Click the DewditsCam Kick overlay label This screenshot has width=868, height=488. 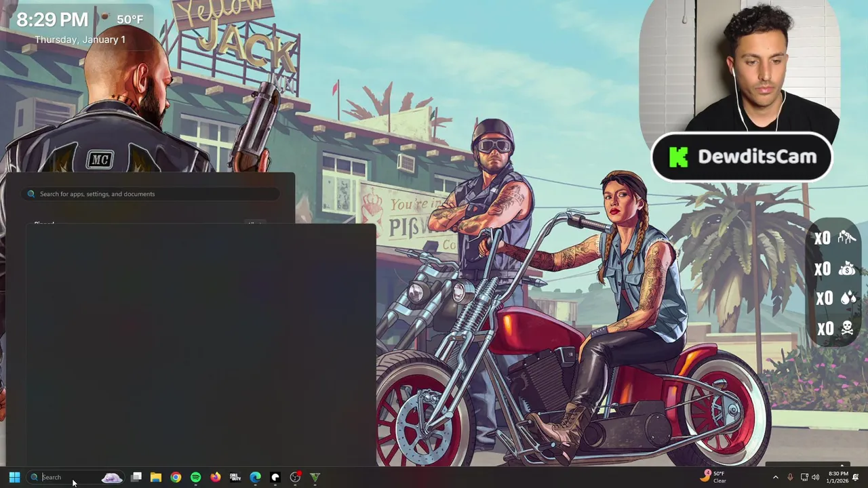pos(742,157)
